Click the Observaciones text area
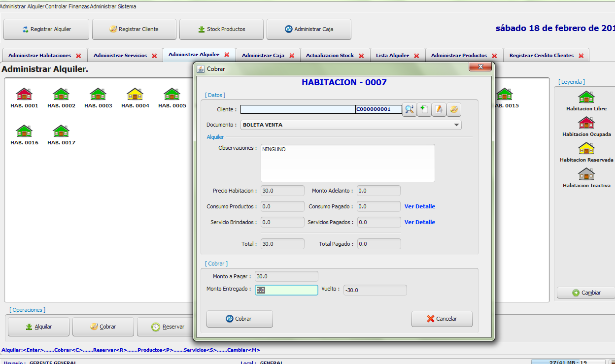The image size is (615, 364). click(348, 163)
